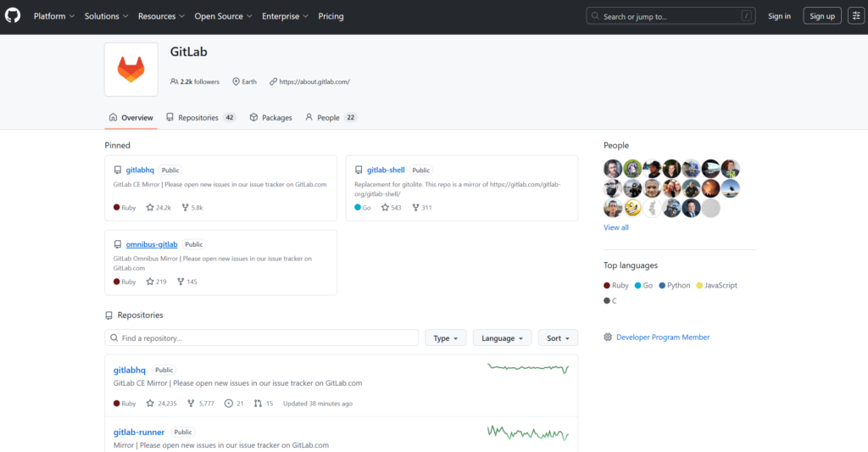Open the about.gitlab.com website link
Viewport: 868px width, 452px height.
pos(314,81)
